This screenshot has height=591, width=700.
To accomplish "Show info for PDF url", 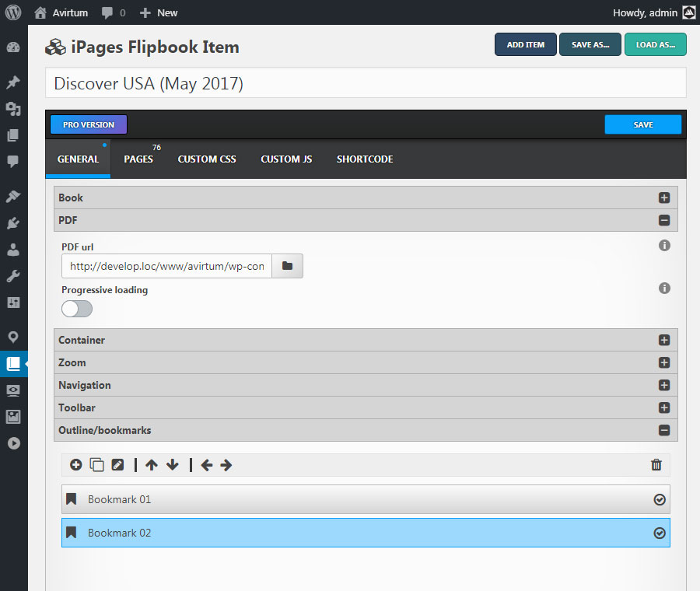I will coord(664,246).
